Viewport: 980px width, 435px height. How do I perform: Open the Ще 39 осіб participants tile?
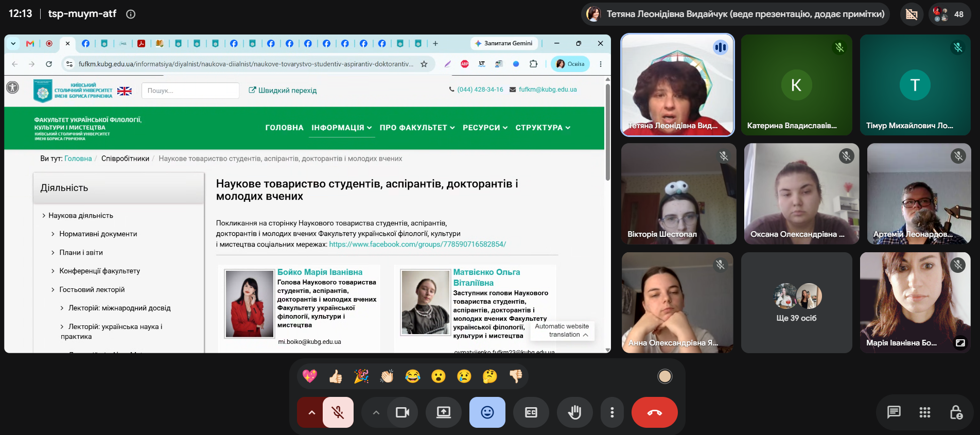(x=797, y=303)
